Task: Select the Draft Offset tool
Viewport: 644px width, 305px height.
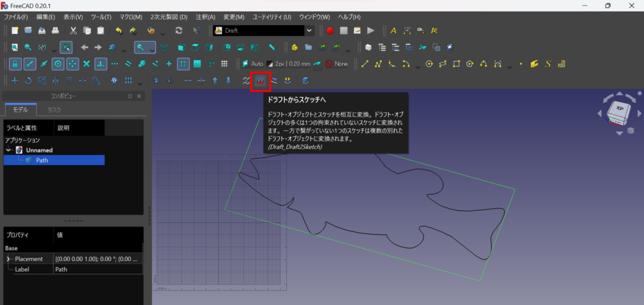Action: point(69,81)
